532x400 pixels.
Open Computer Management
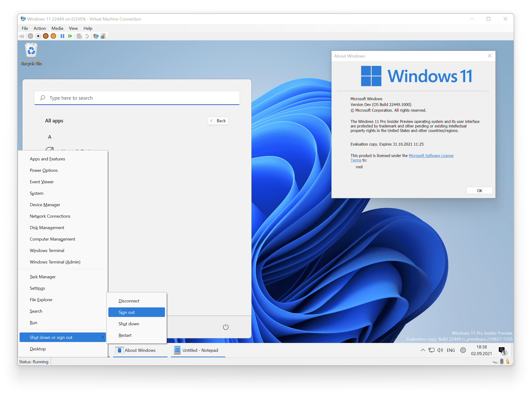pyautogui.click(x=63, y=239)
